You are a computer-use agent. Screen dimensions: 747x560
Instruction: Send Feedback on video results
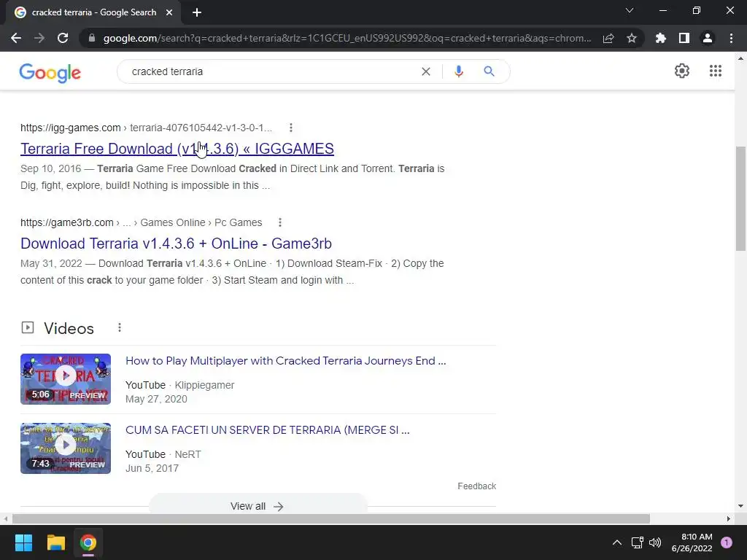click(477, 486)
